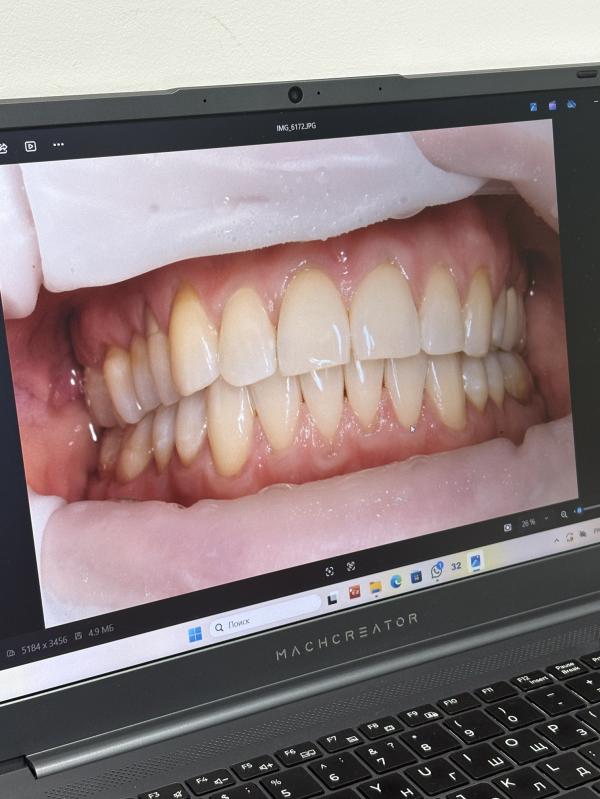Switch to the Photos app taskbar icon

point(475,561)
